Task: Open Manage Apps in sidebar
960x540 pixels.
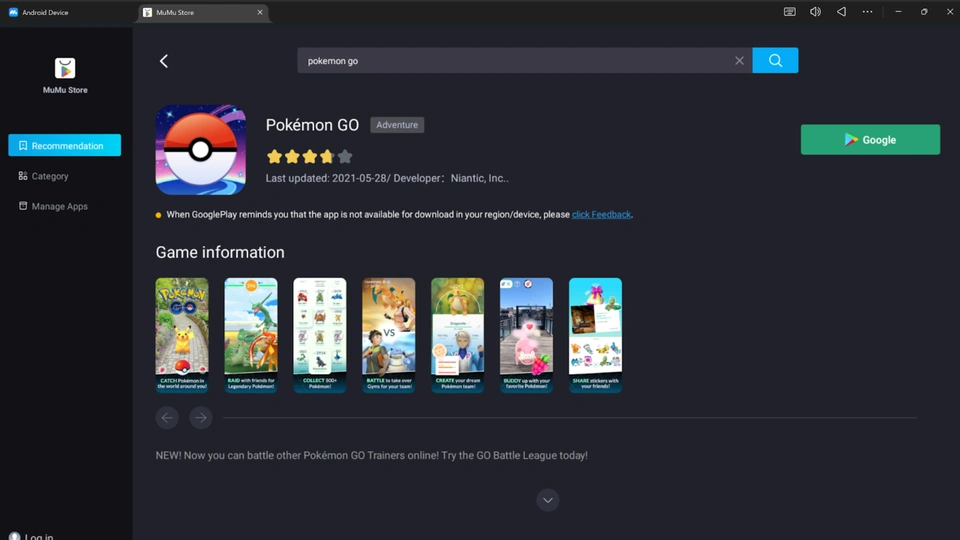Action: pyautogui.click(x=53, y=206)
